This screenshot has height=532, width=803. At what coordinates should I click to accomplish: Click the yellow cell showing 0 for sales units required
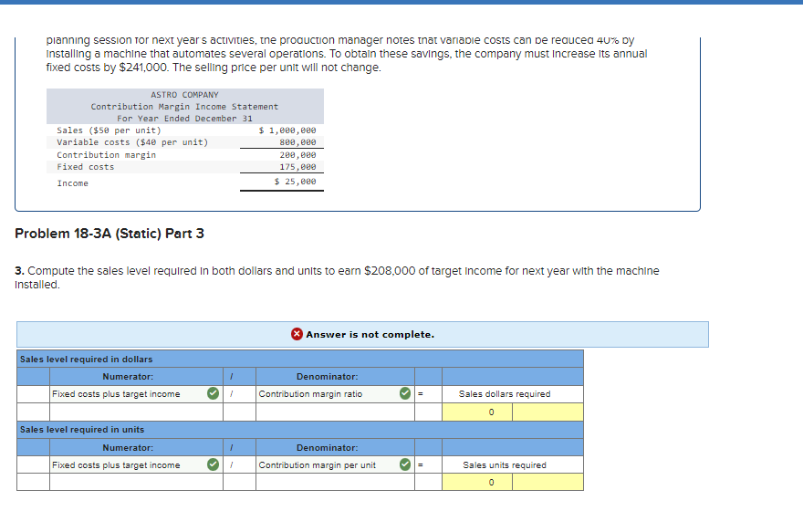coord(489,483)
